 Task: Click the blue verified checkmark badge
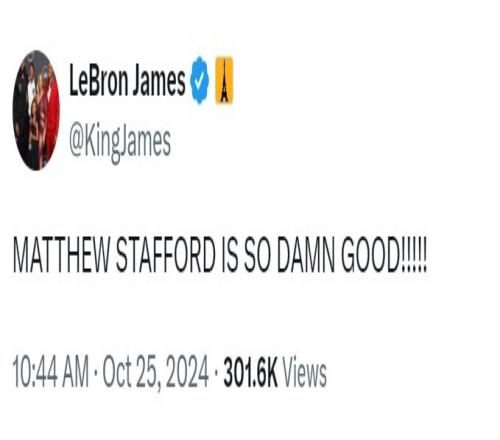click(199, 80)
